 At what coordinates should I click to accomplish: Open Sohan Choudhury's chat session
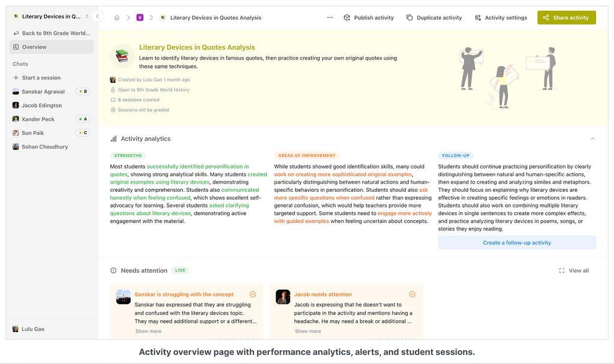click(x=52, y=146)
